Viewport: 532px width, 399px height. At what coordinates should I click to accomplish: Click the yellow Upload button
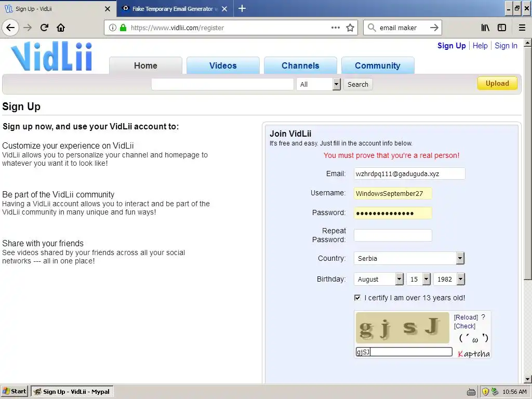coord(497,83)
